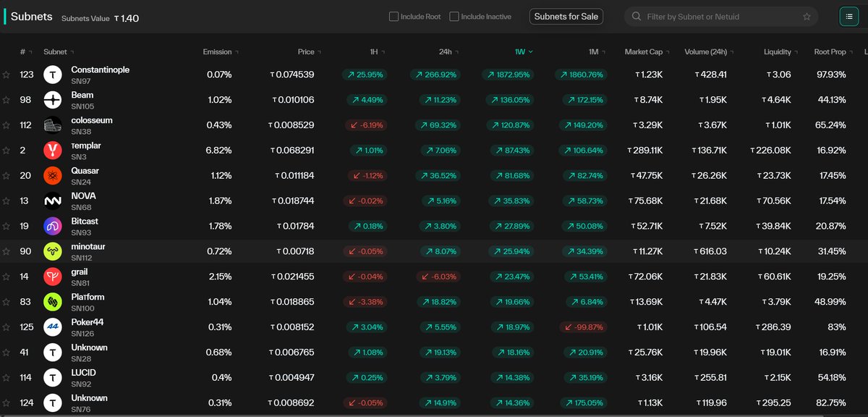Click the search magnifier icon

click(636, 17)
